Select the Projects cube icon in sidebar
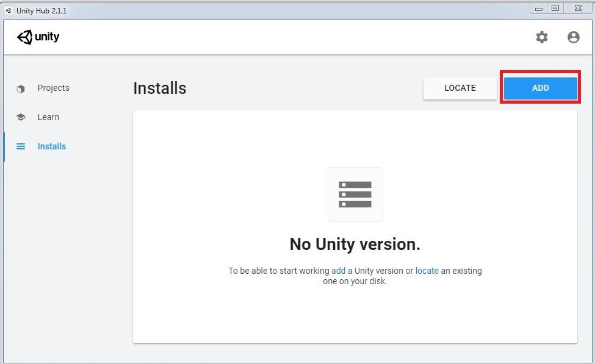This screenshot has height=364, width=595. (x=21, y=88)
